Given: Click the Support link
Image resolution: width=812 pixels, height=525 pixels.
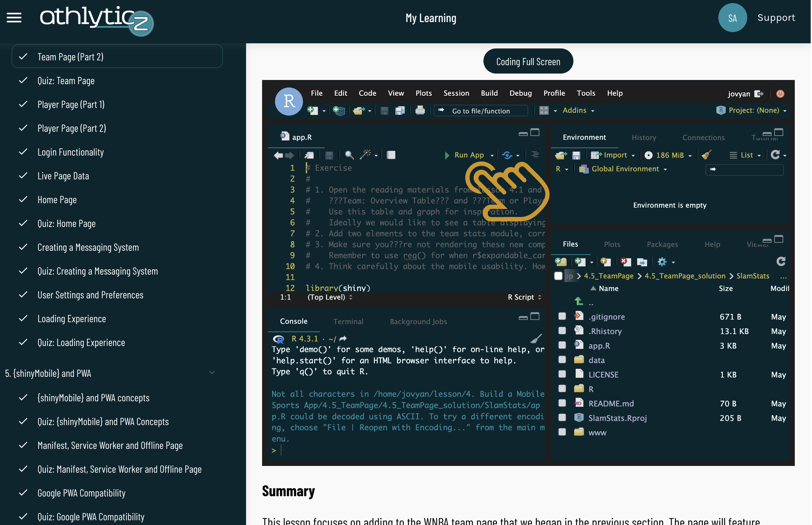Looking at the screenshot, I should (x=777, y=18).
